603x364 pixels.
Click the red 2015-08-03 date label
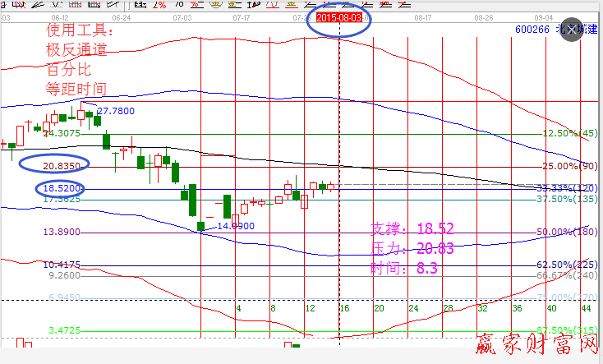[339, 16]
